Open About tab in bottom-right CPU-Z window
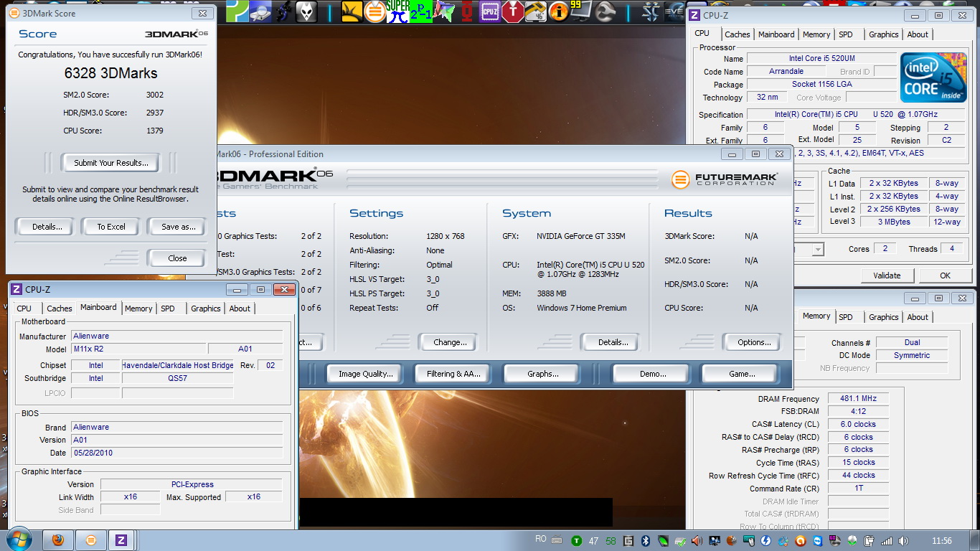 (918, 317)
